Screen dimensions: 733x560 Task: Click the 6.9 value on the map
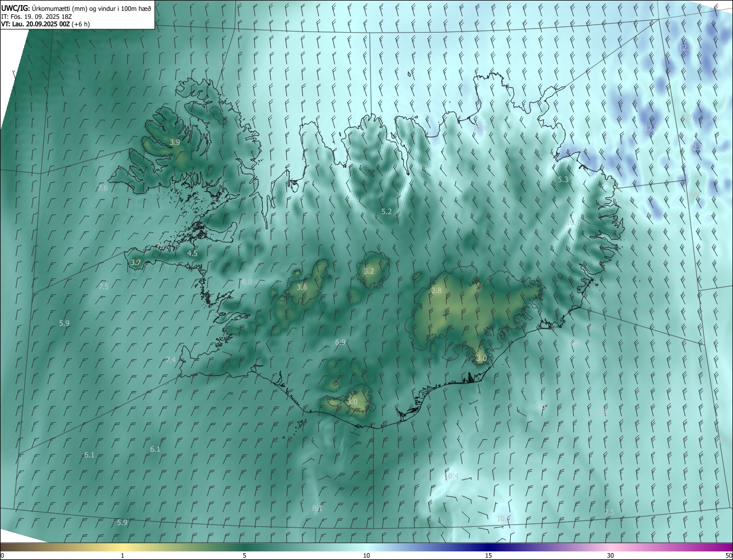coord(340,342)
